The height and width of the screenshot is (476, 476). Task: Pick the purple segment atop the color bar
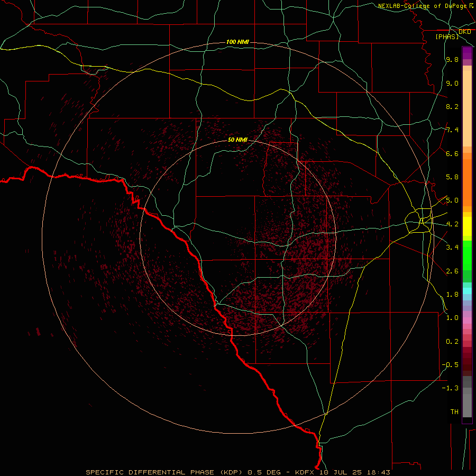[467, 53]
